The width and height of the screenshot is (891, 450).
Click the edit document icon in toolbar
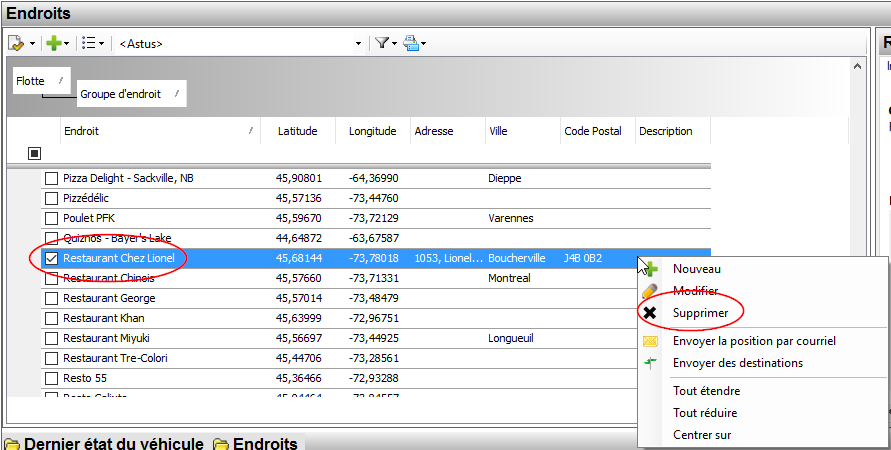16,43
